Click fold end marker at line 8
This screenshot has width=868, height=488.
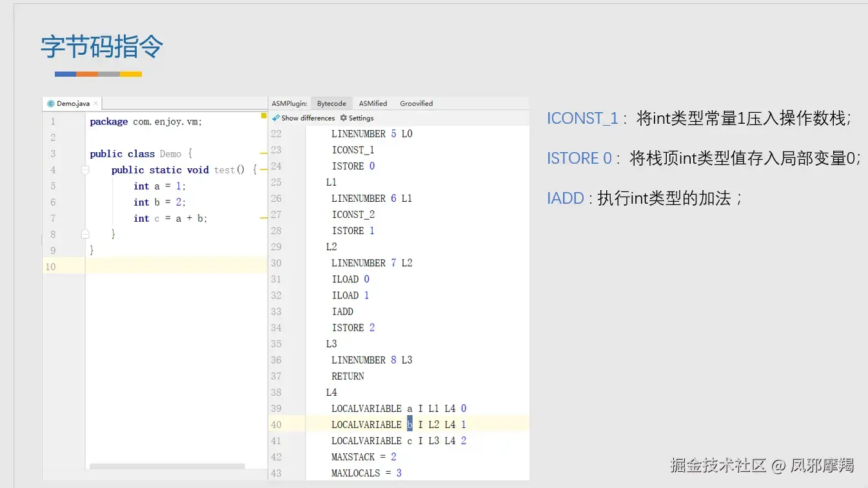pos(85,234)
